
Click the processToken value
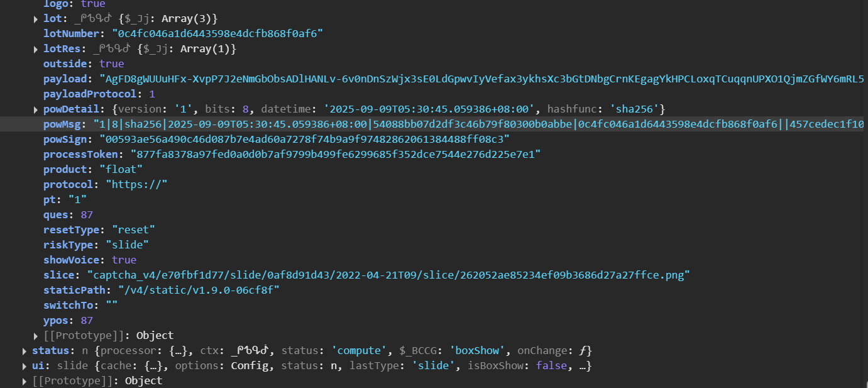(336, 154)
